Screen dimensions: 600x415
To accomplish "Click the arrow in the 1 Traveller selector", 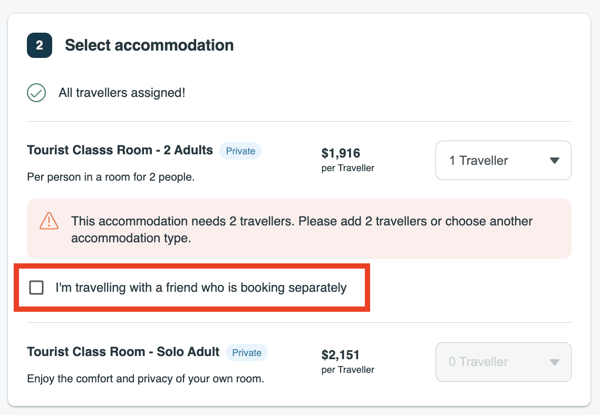I will click(554, 161).
